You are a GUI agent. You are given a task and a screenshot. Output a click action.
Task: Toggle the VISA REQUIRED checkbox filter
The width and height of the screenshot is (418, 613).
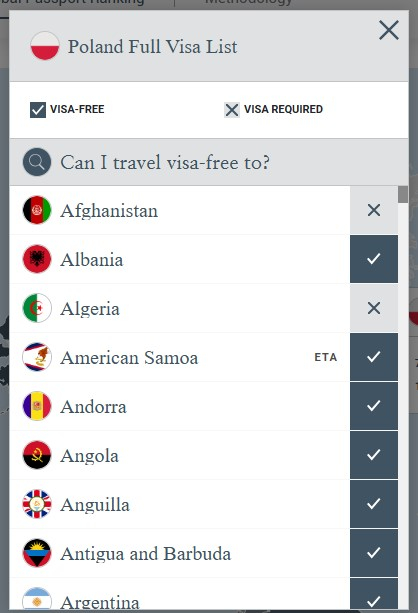click(231, 110)
